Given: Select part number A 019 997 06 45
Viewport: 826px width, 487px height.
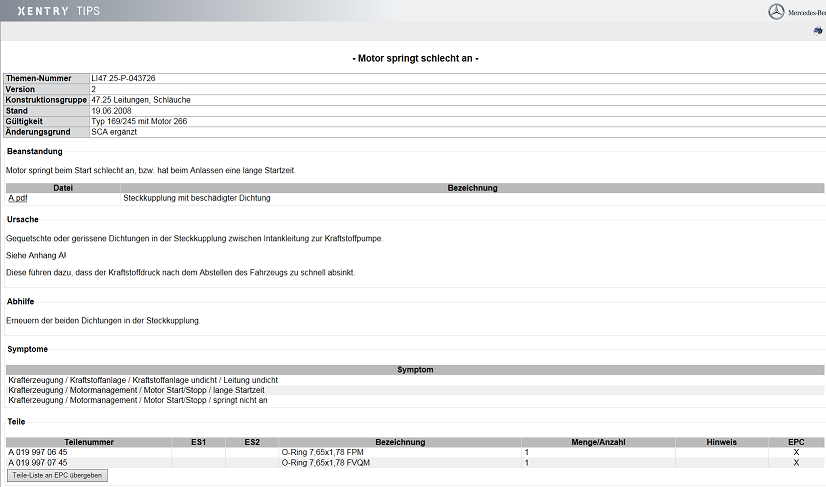Looking at the screenshot, I should (x=38, y=452).
